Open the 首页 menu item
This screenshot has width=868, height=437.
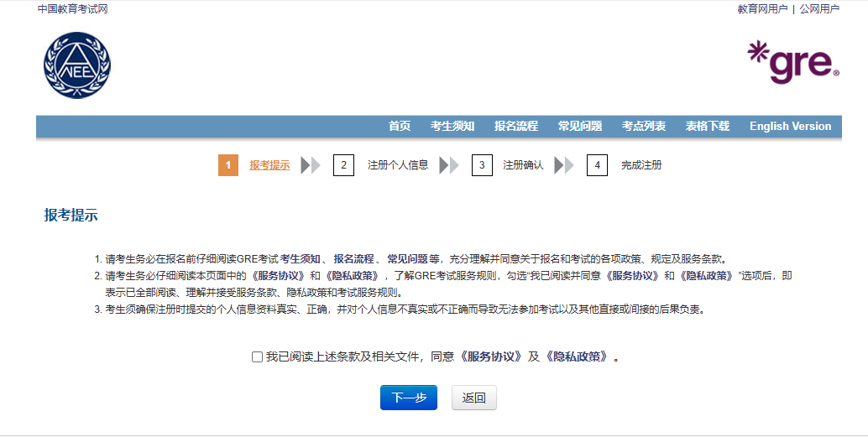pos(399,126)
